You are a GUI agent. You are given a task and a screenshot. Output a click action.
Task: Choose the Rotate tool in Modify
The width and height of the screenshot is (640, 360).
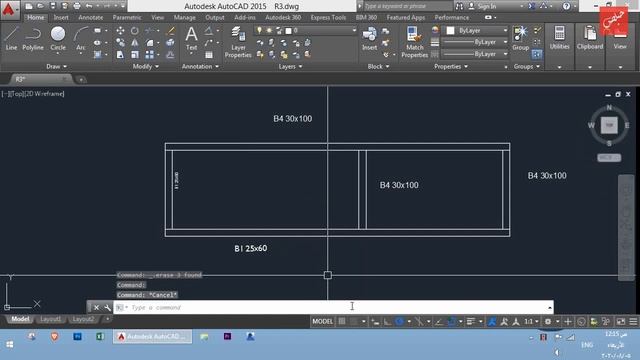[x=135, y=31]
